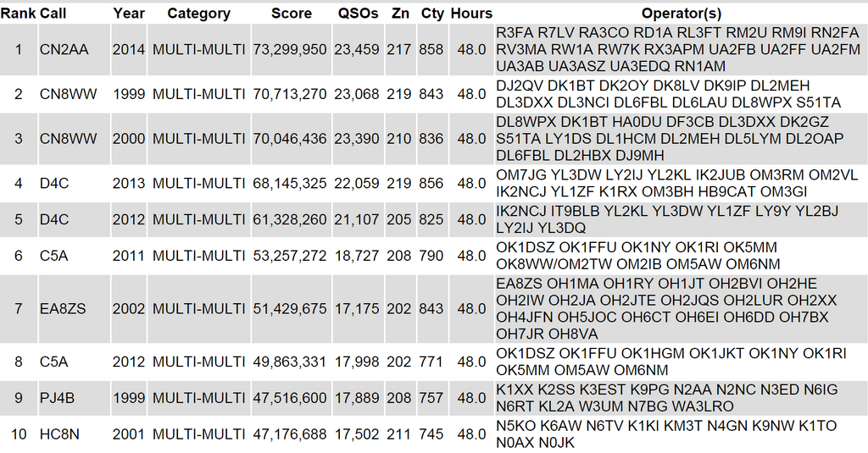
Task: Select the Cty column header
Action: [x=432, y=14]
